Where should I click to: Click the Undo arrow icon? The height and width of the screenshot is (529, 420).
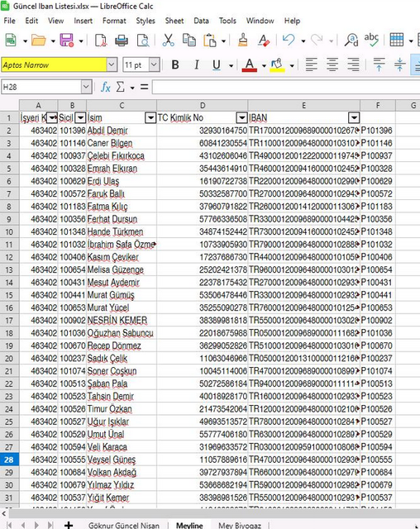[289, 41]
